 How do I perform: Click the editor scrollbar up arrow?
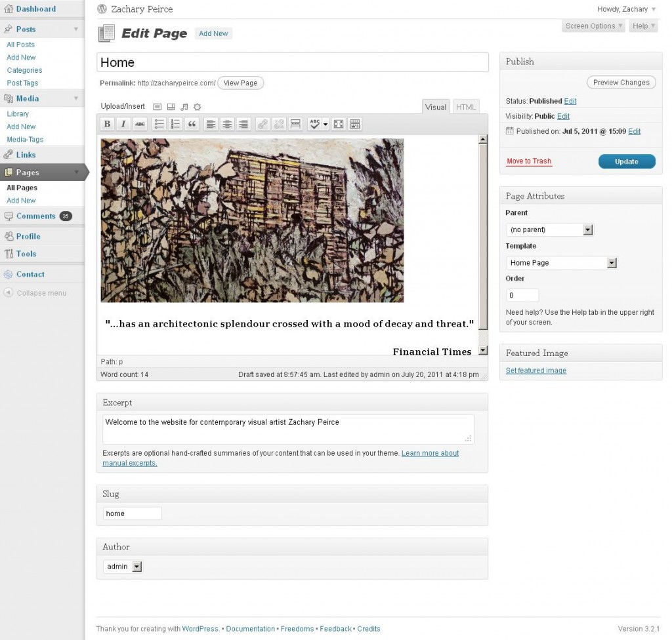click(x=483, y=139)
